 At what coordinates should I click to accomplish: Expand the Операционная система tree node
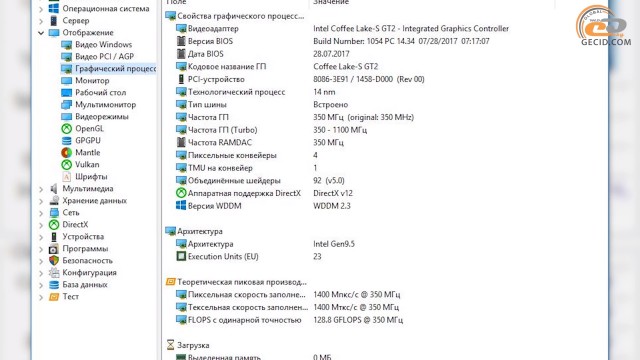tap(41, 9)
